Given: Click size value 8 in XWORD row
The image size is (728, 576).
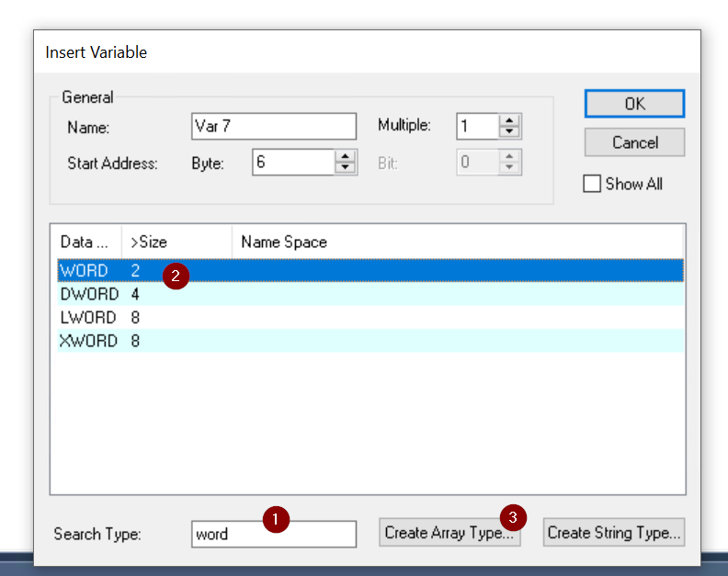Looking at the screenshot, I should pyautogui.click(x=135, y=341).
